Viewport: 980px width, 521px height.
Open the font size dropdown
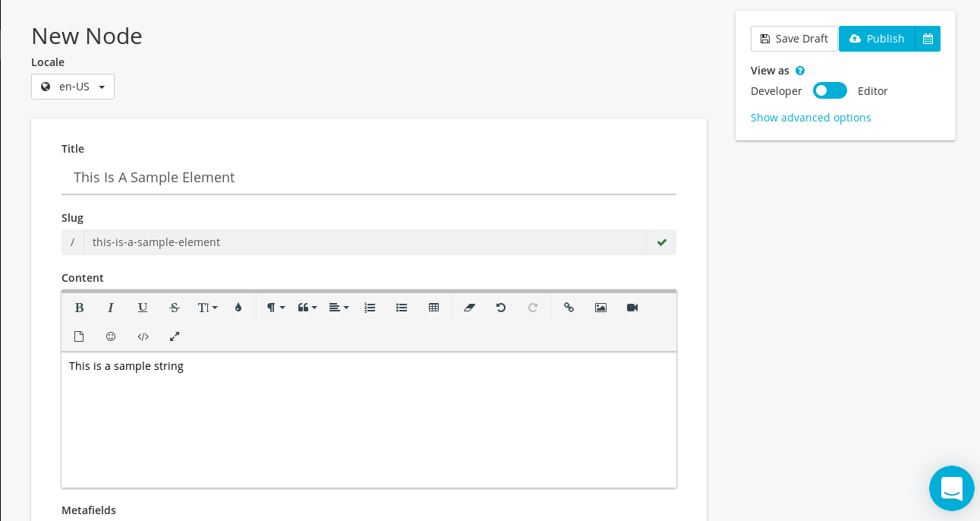click(x=207, y=308)
